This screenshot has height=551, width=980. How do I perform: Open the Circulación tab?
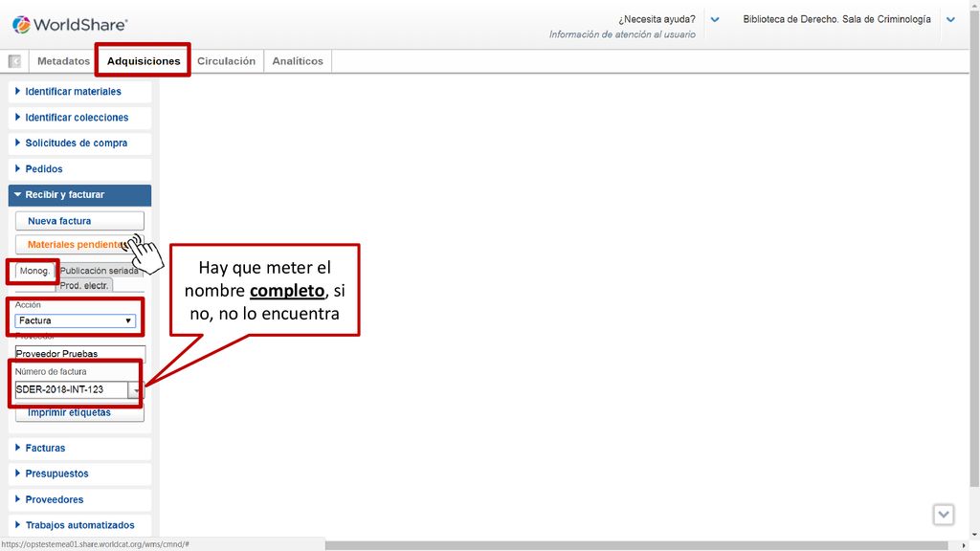pos(226,61)
